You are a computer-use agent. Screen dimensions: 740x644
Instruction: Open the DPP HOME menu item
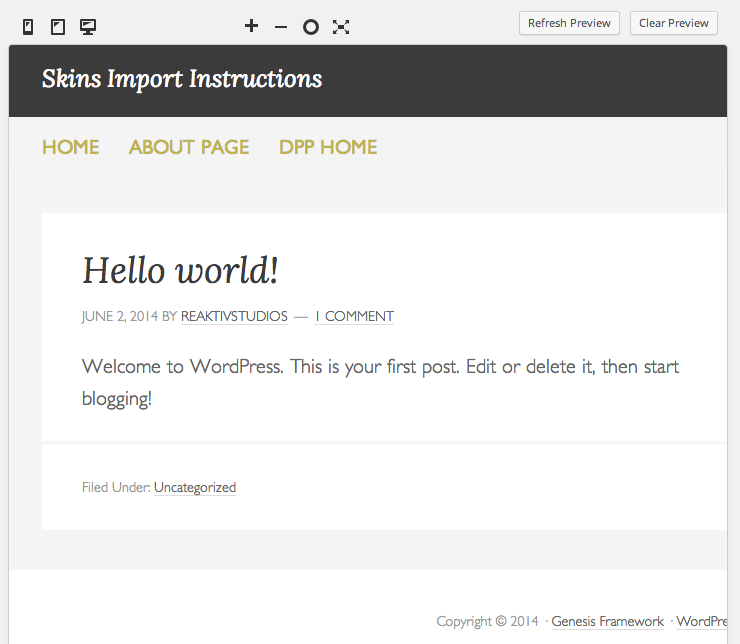pos(328,147)
